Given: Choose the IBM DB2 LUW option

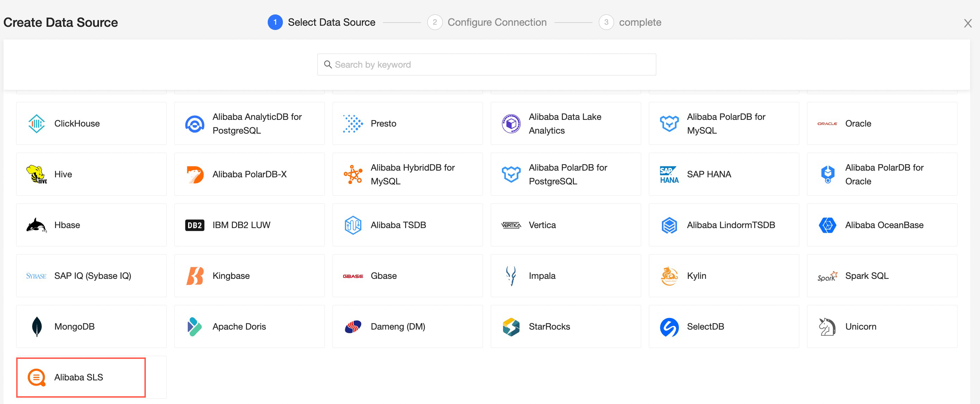Looking at the screenshot, I should tap(249, 225).
